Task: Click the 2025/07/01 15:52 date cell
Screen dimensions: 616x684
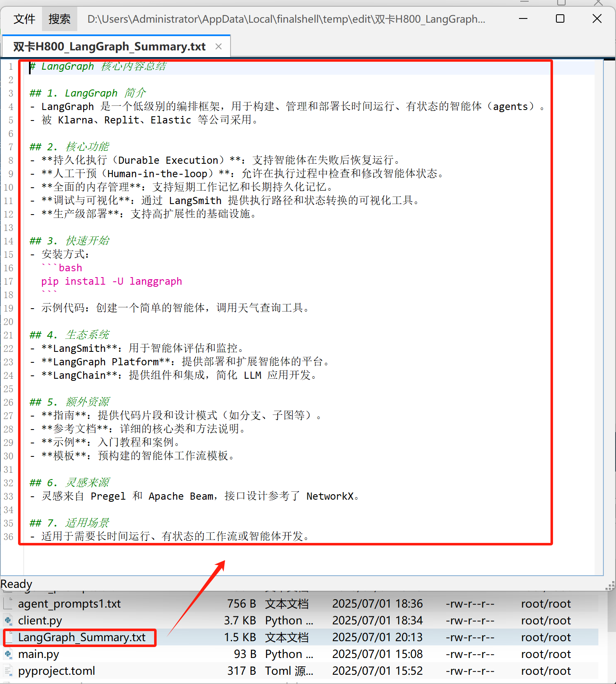Action: point(377,671)
